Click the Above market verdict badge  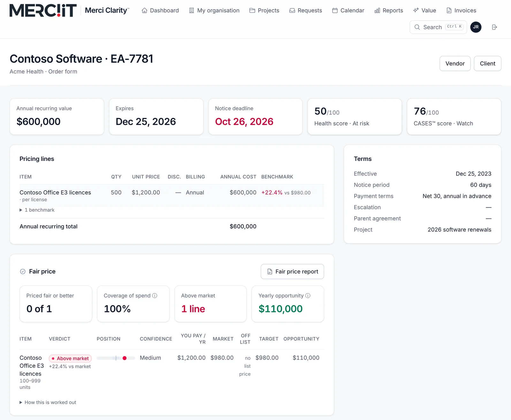pos(70,358)
